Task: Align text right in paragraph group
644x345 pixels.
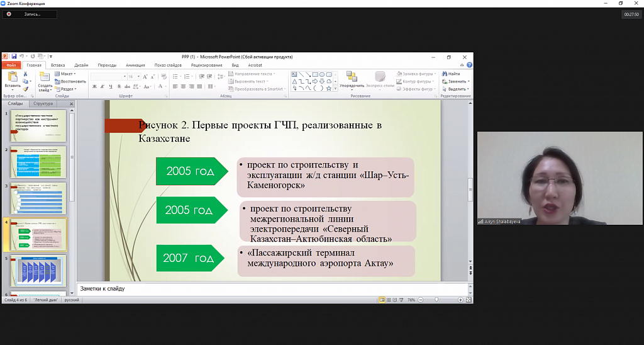Action: [x=191, y=87]
